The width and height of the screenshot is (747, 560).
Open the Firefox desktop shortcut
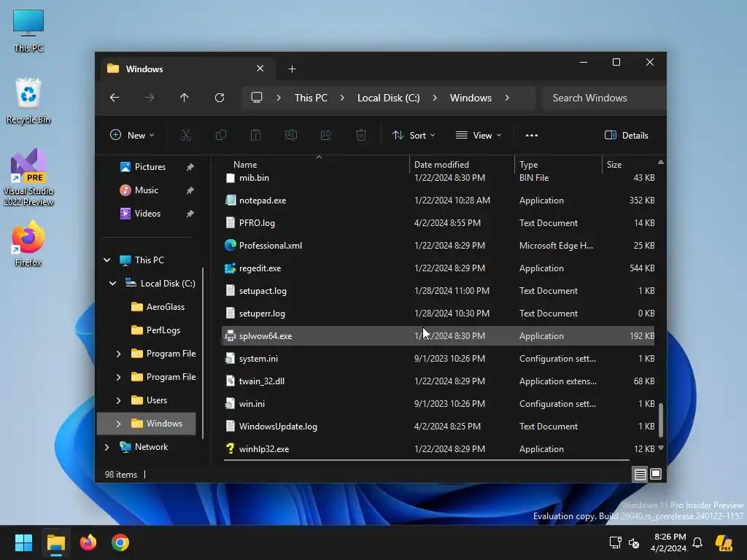point(28,244)
